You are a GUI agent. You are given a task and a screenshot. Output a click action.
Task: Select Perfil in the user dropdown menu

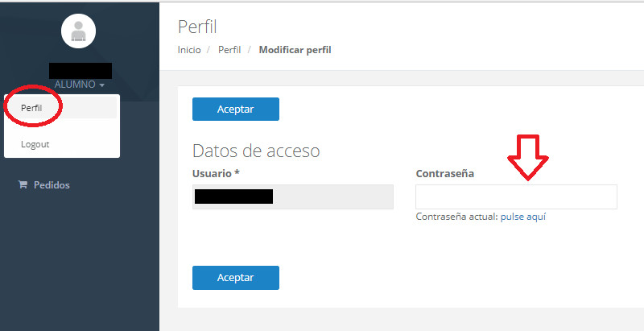[32, 108]
